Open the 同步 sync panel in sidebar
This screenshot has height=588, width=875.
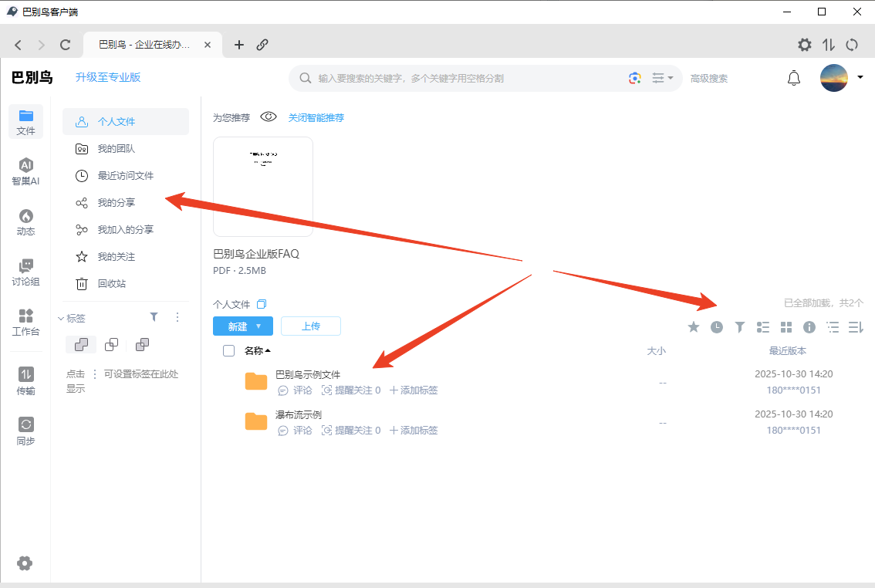[x=25, y=432]
